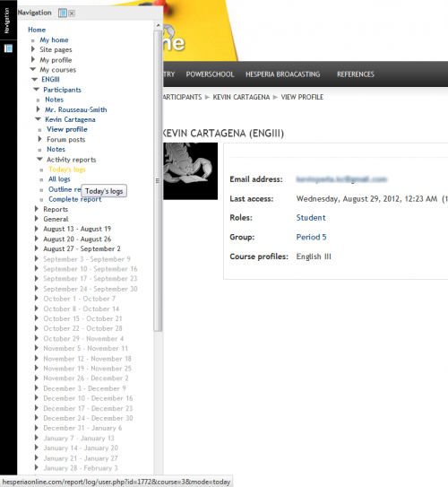Click the scorpion profile picture
The height and width of the screenshot is (487, 448).
click(x=191, y=171)
